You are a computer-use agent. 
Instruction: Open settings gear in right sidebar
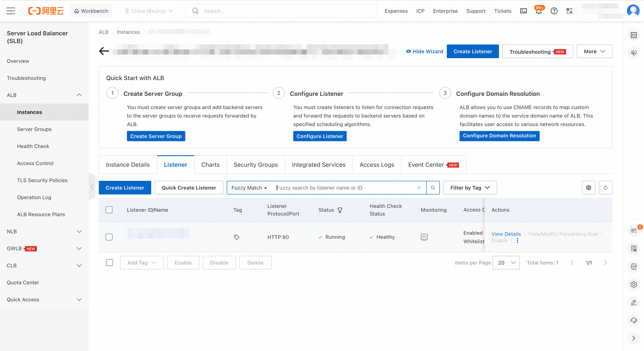(634, 285)
